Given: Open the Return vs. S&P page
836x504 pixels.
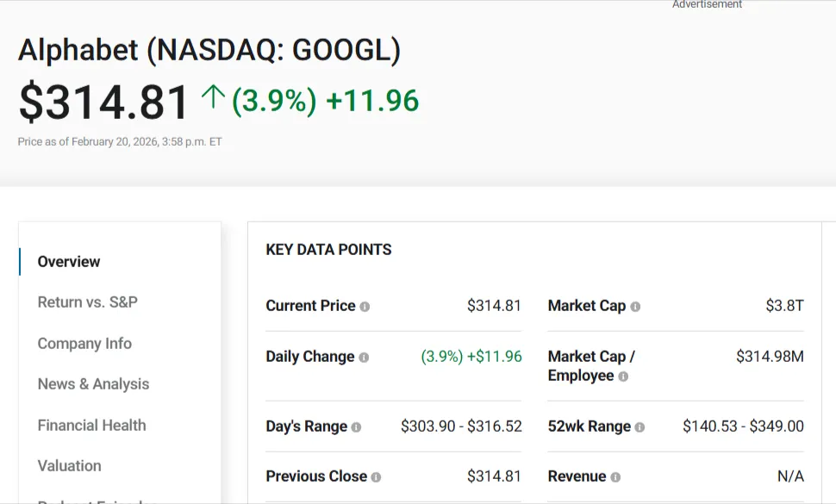Looking at the screenshot, I should tap(88, 302).
